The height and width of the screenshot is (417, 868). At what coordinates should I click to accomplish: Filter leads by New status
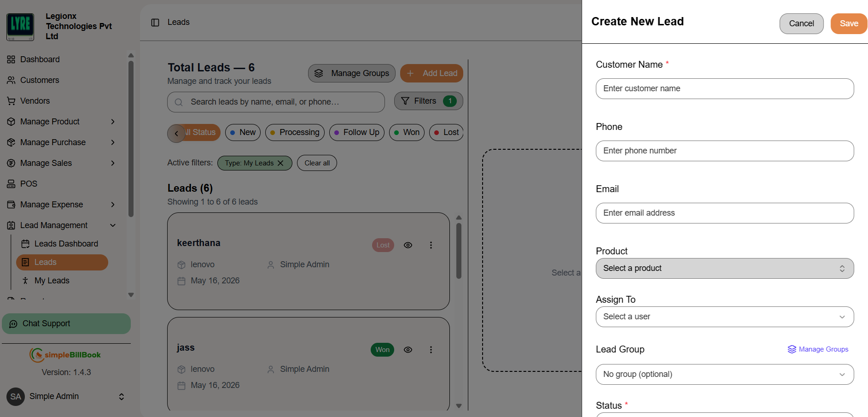pos(243,132)
